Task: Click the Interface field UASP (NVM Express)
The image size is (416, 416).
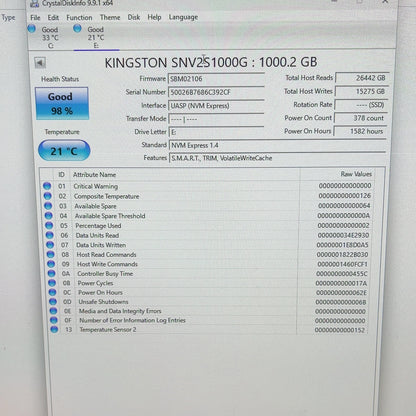Action: pos(216,106)
